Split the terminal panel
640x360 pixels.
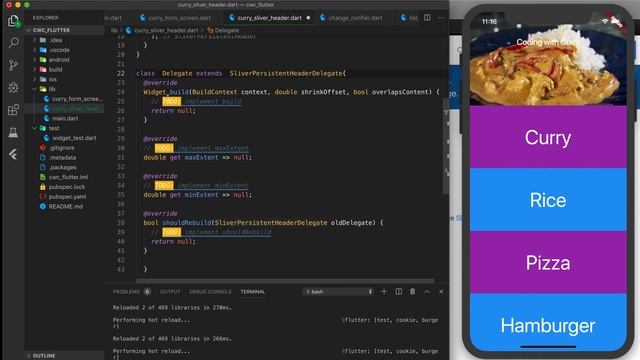tap(398, 291)
